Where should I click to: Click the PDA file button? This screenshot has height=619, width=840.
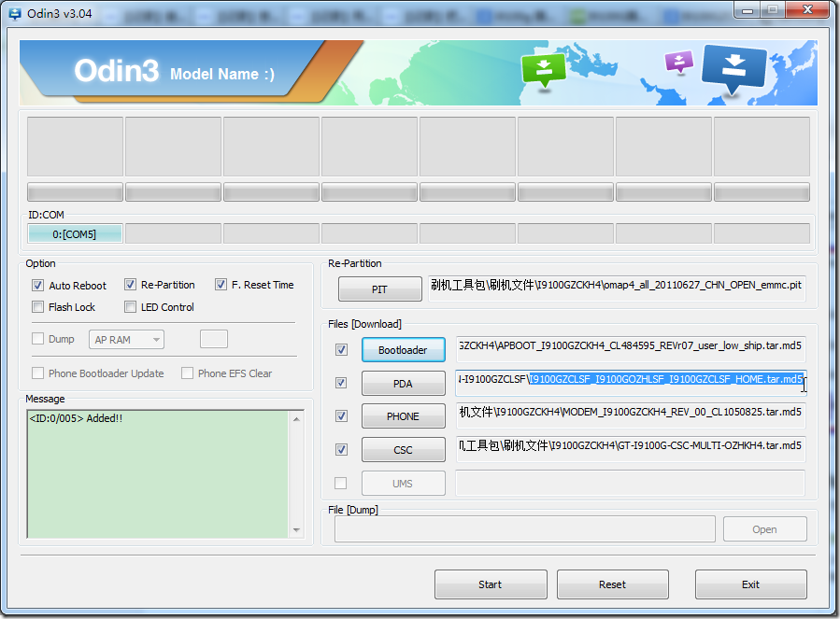404,384
